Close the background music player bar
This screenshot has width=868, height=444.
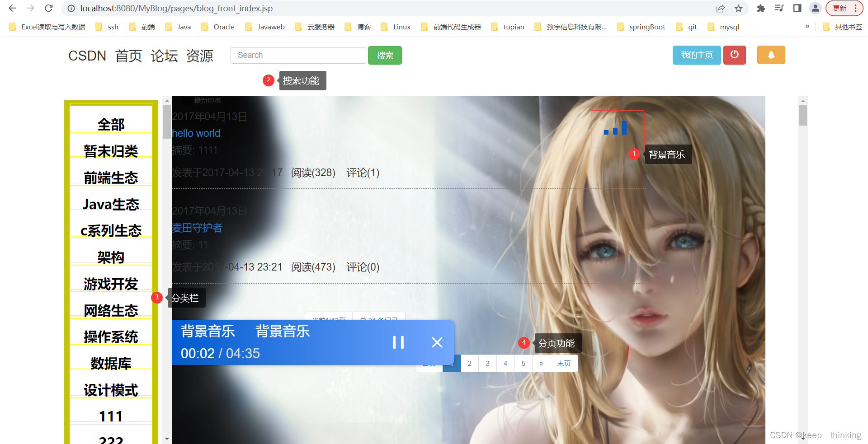(437, 342)
